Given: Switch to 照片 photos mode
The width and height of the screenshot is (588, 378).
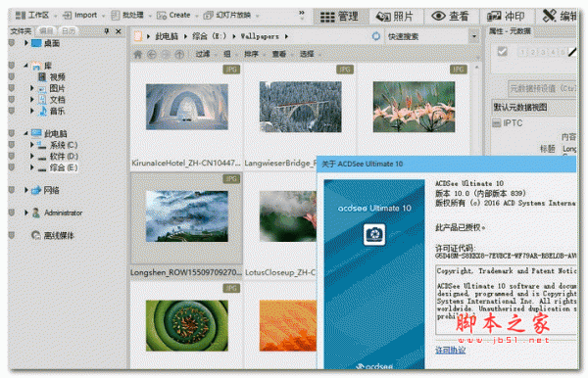Looking at the screenshot, I should click(395, 17).
